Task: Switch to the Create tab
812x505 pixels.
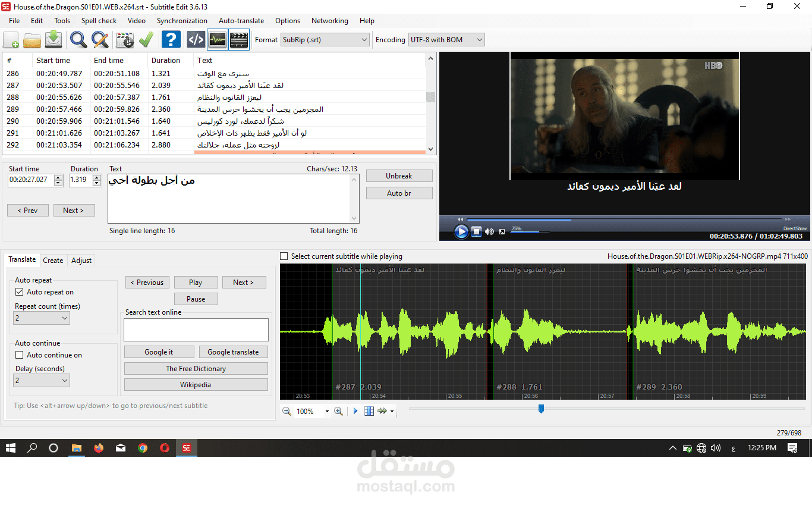Action: point(53,261)
